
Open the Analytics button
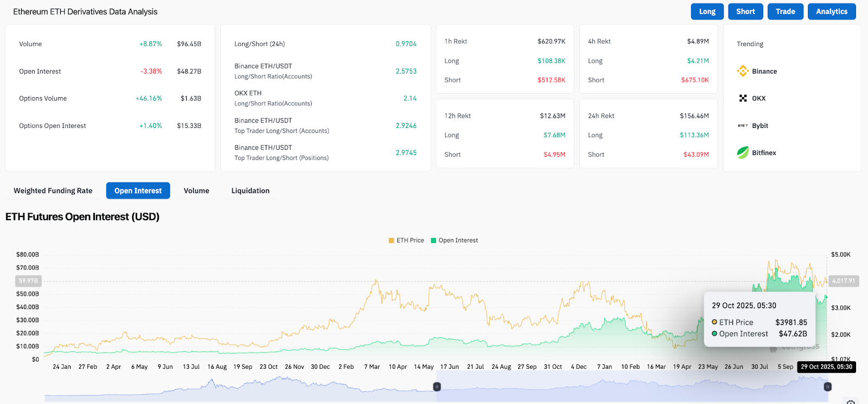(x=831, y=11)
